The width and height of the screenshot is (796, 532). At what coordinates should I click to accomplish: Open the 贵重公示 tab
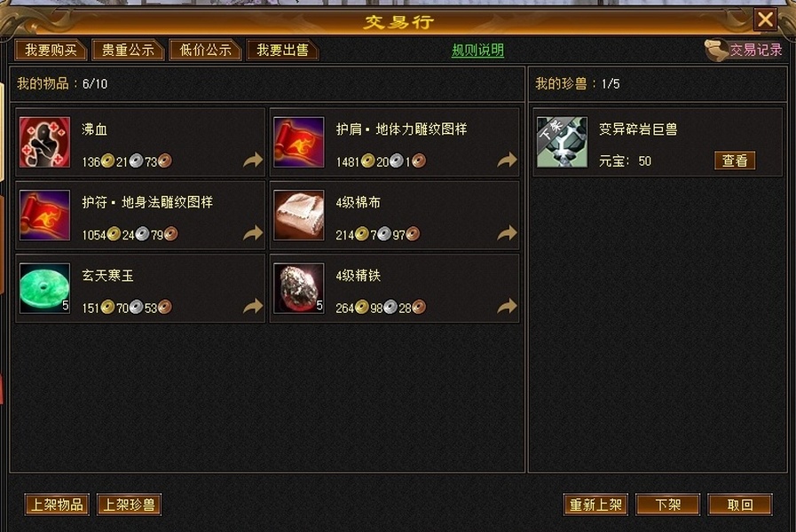click(128, 50)
